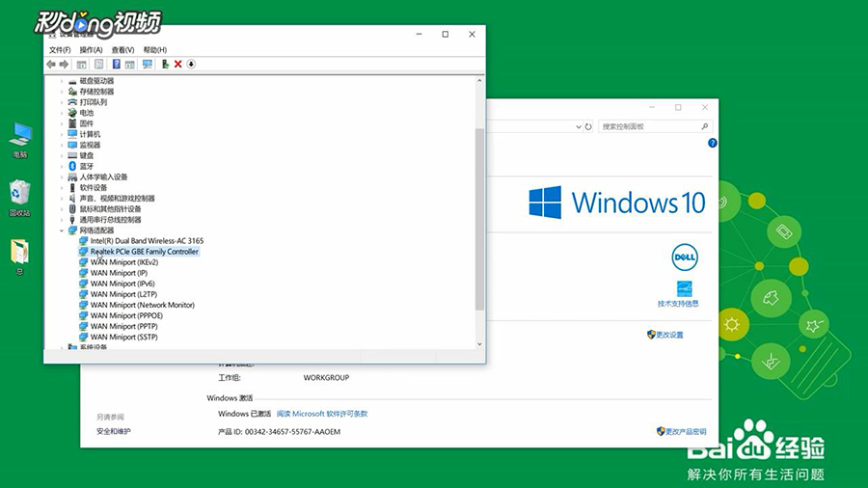The image size is (868, 488).
Task: Open the Properties toolbar icon
Action: [98, 65]
